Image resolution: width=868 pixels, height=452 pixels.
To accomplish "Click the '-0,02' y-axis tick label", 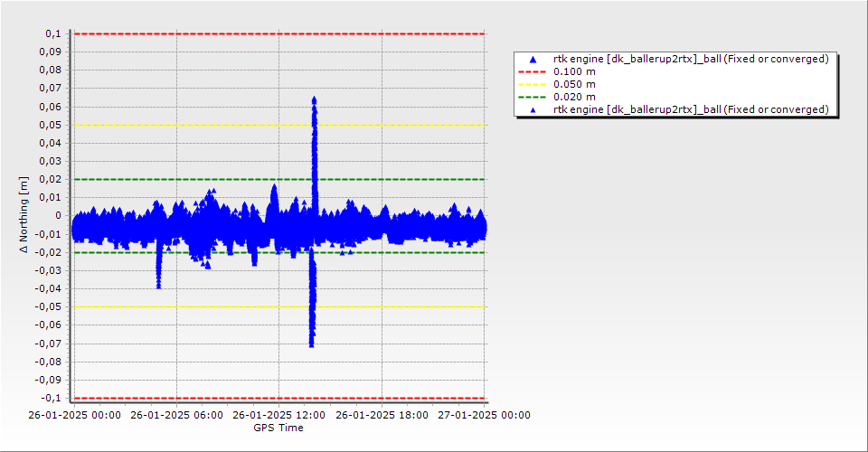I will click(49, 252).
